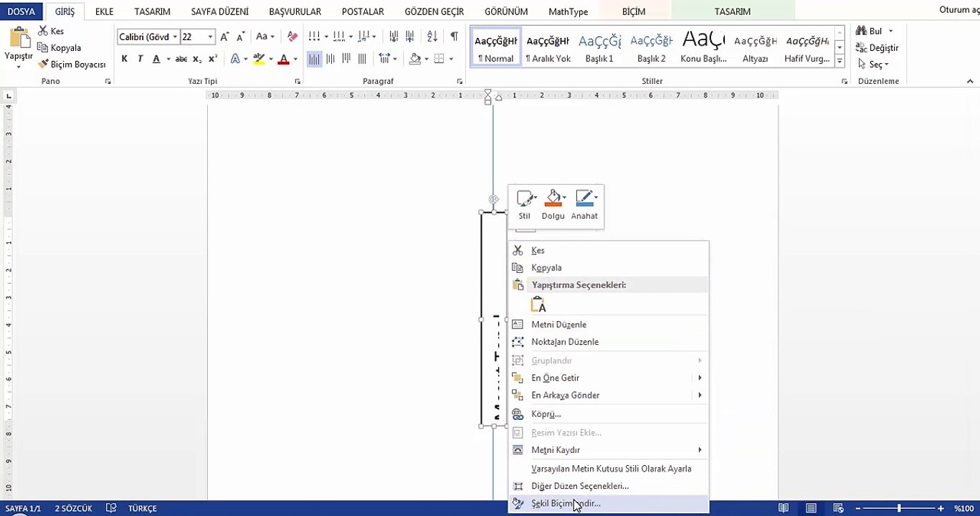This screenshot has height=516, width=980.
Task: Open the Calibri font name dropdown
Action: (174, 37)
